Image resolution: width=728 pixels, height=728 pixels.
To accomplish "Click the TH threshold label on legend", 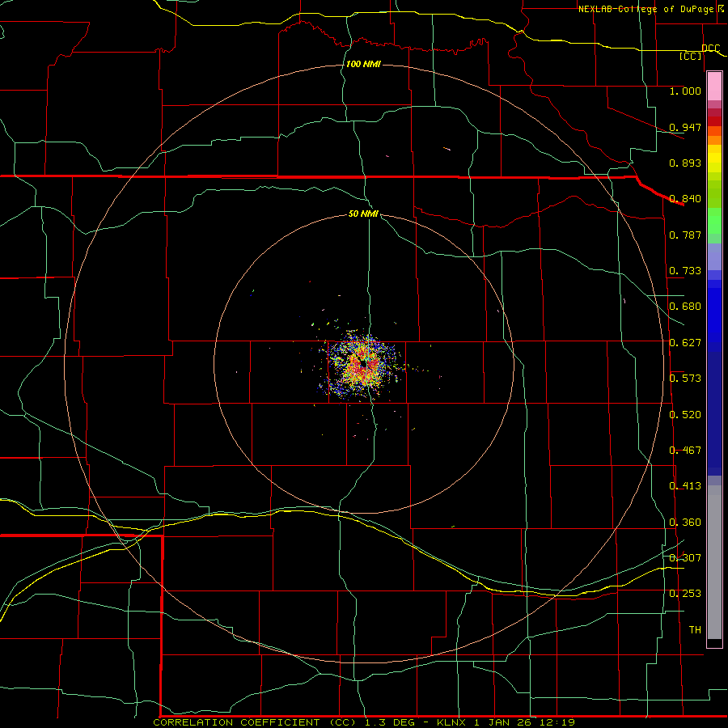I will tap(695, 630).
